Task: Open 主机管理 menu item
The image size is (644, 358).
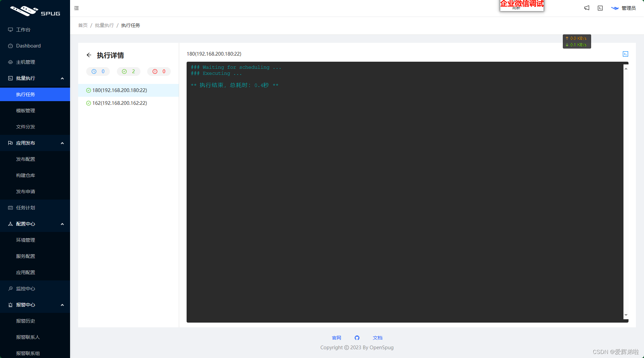Action: pos(35,62)
